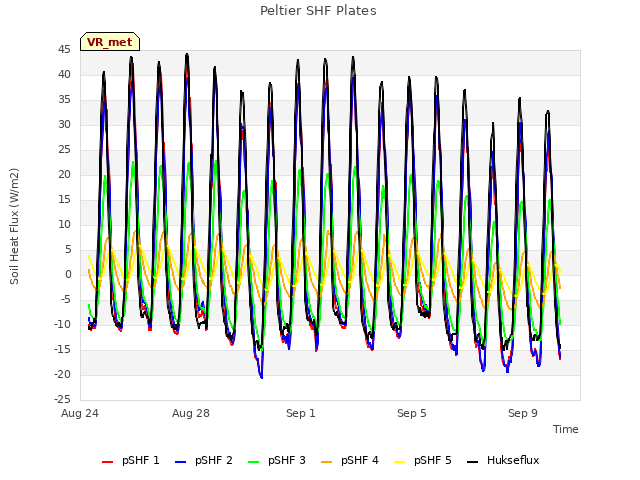Click the -15 y-axis tick label
Screen dimensions: 640x480
pyautogui.click(x=62, y=349)
